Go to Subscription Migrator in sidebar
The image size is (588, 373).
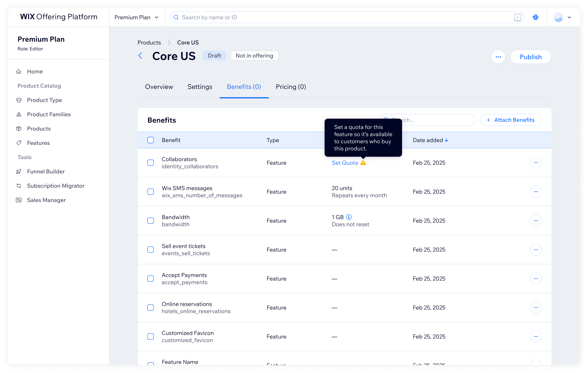56,186
